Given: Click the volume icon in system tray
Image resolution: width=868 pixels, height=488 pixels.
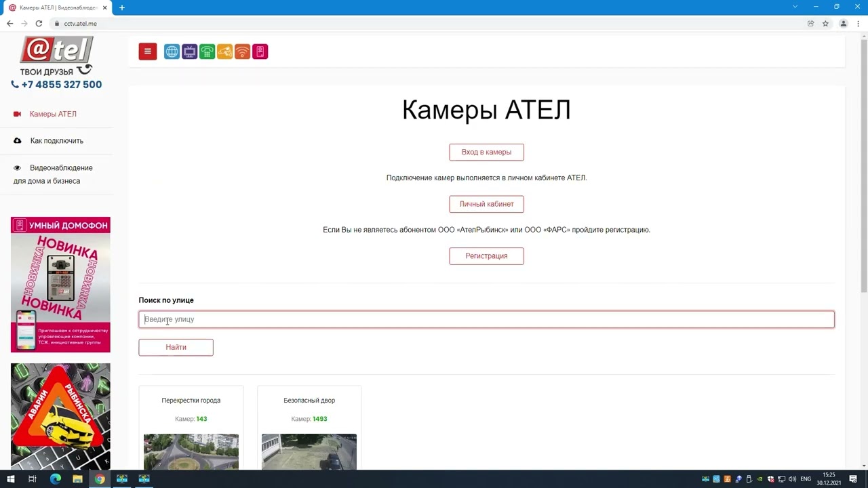Looking at the screenshot, I should pyautogui.click(x=792, y=479).
